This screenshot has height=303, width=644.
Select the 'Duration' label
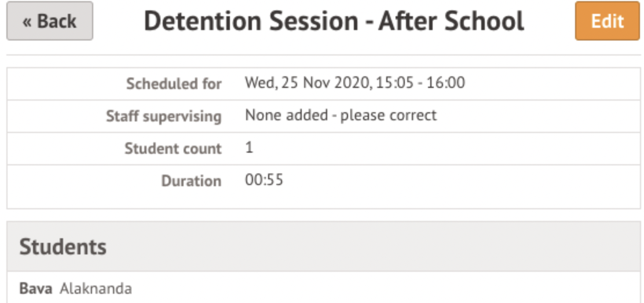[x=191, y=181]
